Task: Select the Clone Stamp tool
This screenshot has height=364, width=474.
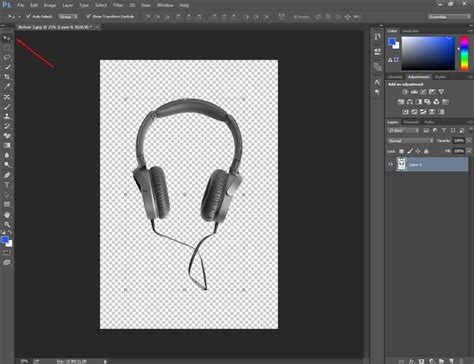Action: (7, 116)
